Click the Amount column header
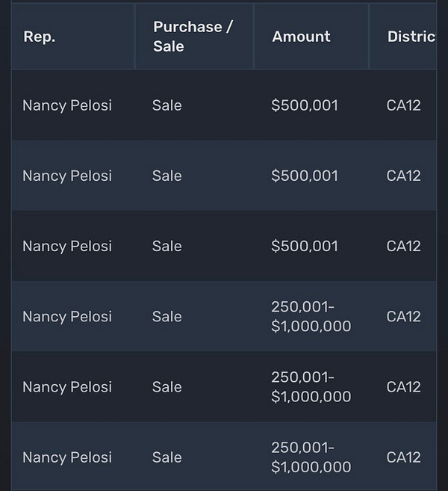The width and height of the screenshot is (448, 491). 301,37
